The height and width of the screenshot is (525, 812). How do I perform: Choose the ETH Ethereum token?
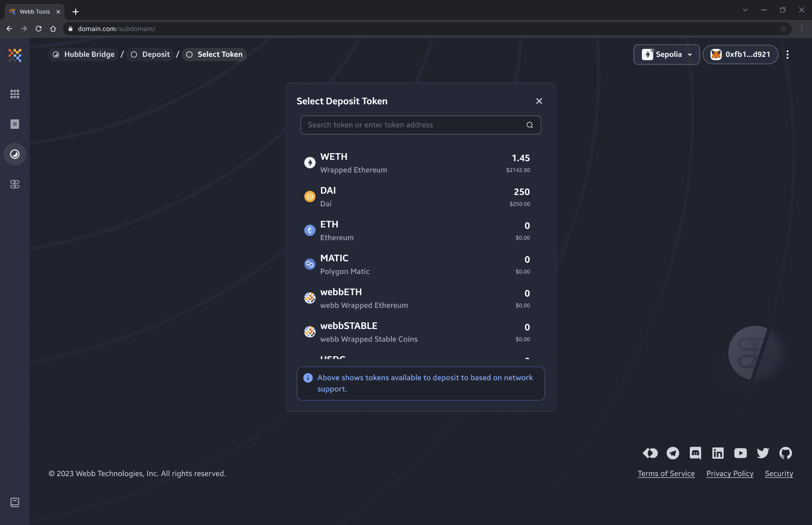(421, 230)
